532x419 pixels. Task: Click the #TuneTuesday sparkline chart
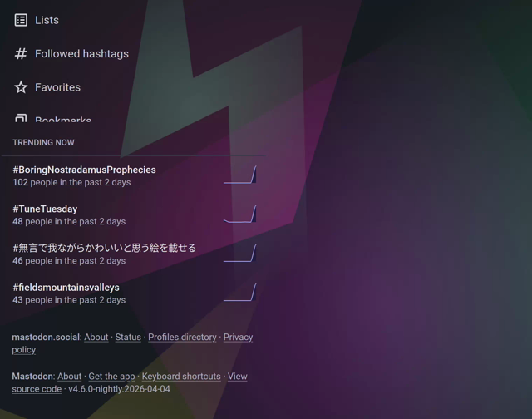pos(240,214)
